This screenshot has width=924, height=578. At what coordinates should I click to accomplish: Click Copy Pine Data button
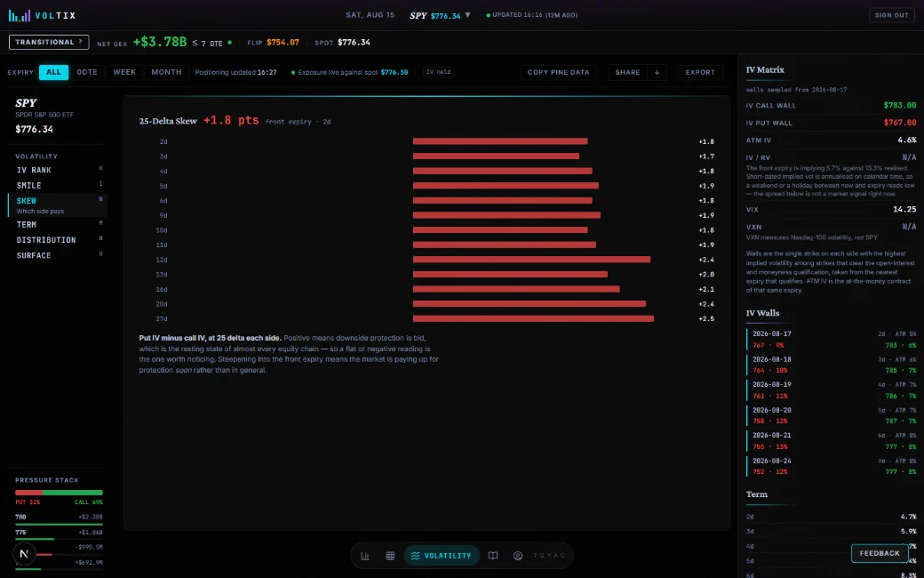[x=558, y=72]
